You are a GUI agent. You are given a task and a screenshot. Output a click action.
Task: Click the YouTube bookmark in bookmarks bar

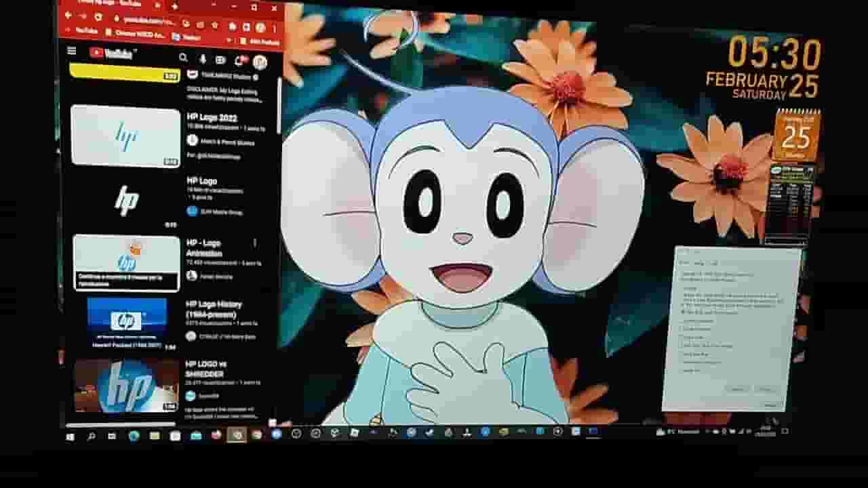pos(82,31)
